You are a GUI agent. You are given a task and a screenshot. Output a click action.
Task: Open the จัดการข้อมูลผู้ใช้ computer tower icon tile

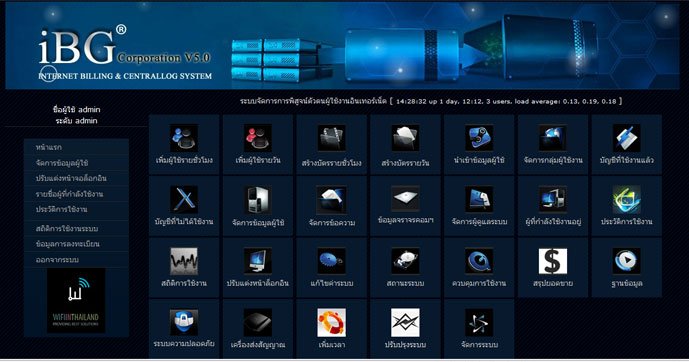click(257, 206)
